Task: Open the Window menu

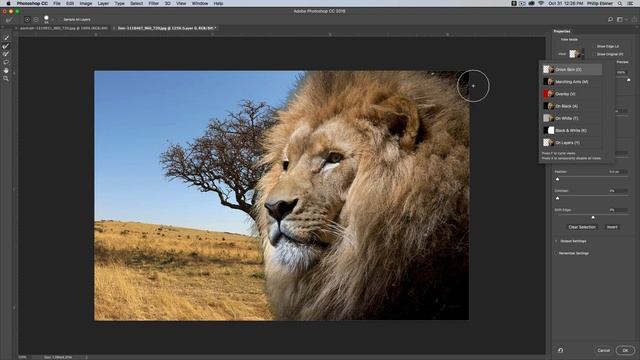Action: pos(200,3)
